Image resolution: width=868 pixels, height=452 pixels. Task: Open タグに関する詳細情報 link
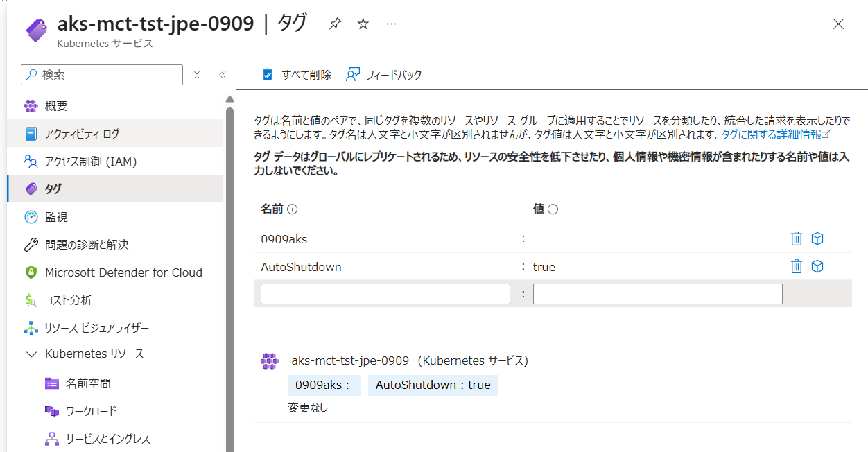(x=775, y=134)
